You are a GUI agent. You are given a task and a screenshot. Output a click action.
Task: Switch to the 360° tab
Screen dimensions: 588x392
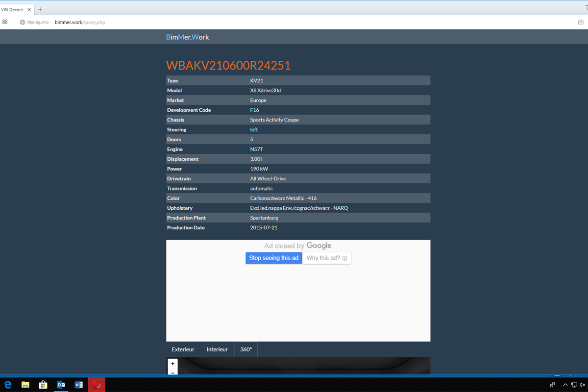coord(246,349)
